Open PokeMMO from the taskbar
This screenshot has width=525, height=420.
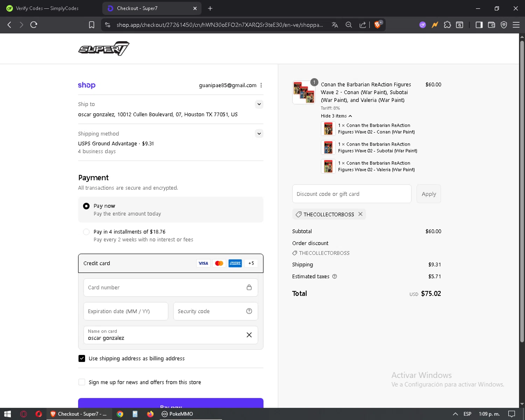(x=177, y=414)
